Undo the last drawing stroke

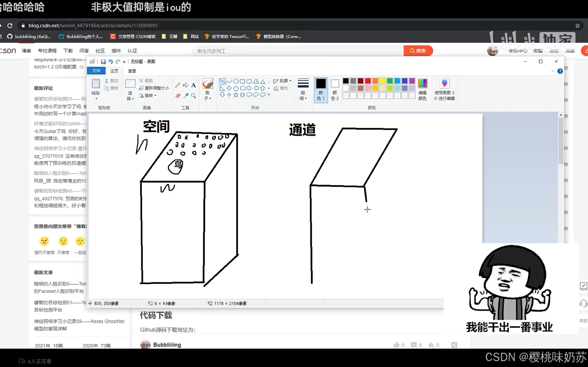point(110,62)
